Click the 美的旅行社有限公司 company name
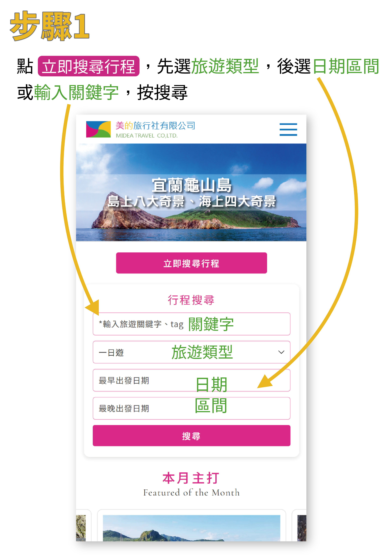 (155, 126)
